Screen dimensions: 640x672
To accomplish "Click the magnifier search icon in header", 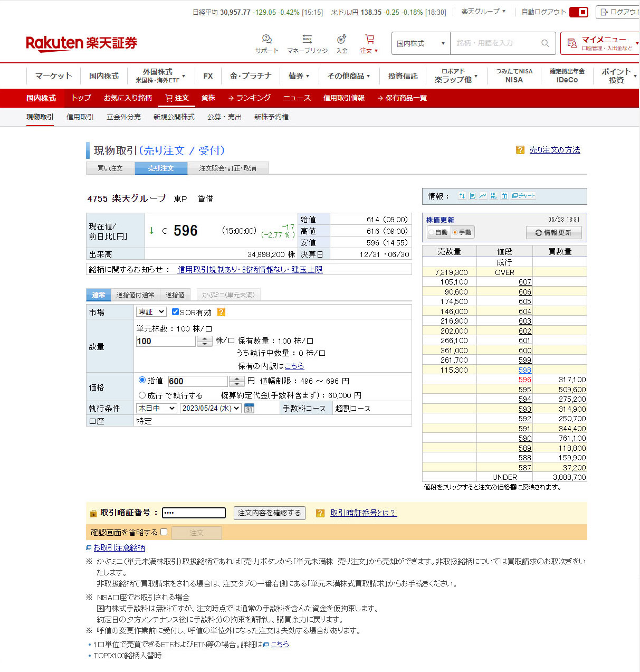I will pos(545,43).
